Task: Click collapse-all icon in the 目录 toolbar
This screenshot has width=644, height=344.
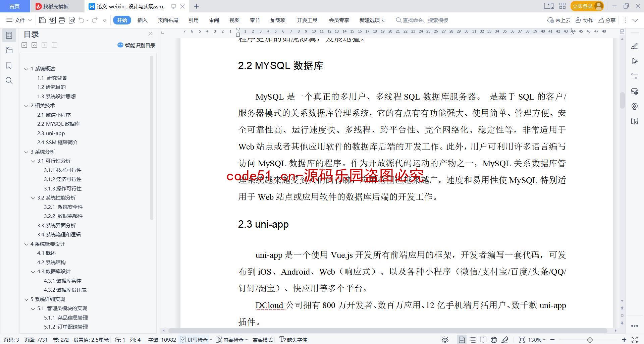Action: (x=34, y=45)
